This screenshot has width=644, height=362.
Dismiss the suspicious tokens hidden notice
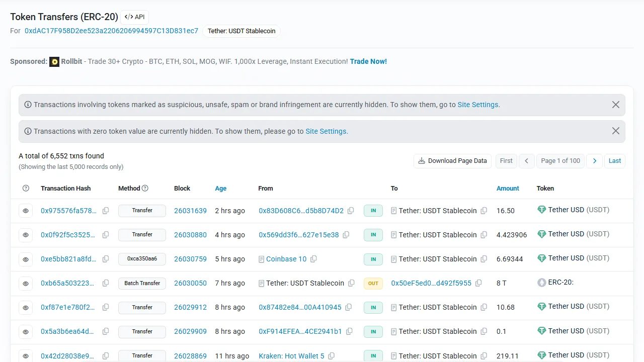[x=616, y=105]
